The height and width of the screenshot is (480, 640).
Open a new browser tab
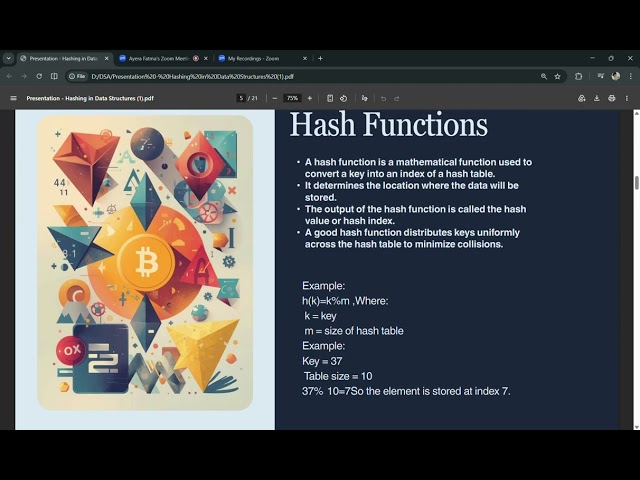[320, 58]
